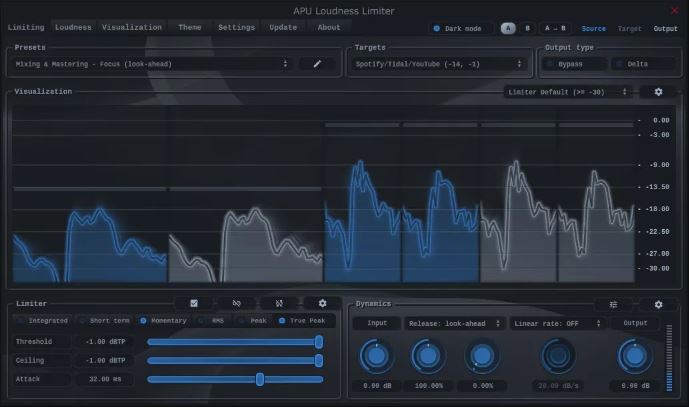Click Threshold value -1.00 dBTP field

click(x=105, y=342)
